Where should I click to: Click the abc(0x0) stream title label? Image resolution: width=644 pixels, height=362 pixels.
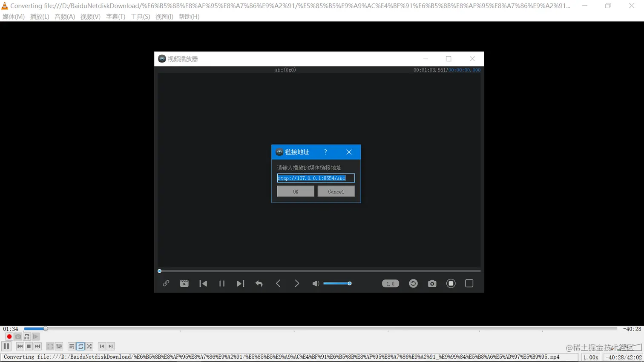point(285,70)
